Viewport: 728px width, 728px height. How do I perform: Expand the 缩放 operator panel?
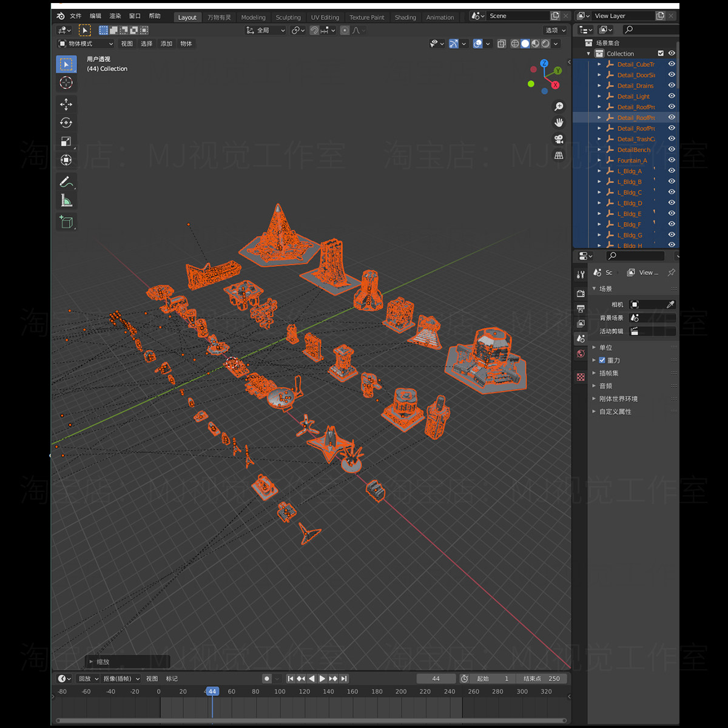[126, 662]
